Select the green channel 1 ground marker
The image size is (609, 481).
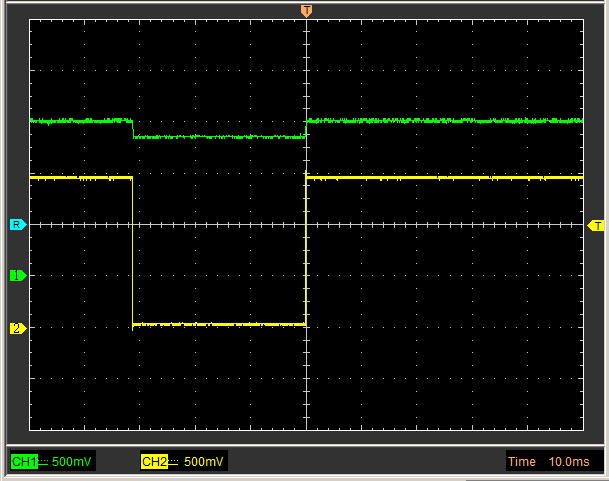click(18, 276)
